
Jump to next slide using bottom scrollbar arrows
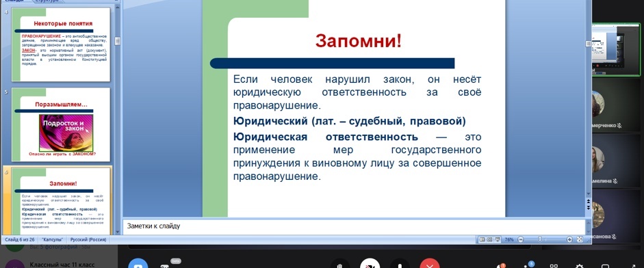588,207
